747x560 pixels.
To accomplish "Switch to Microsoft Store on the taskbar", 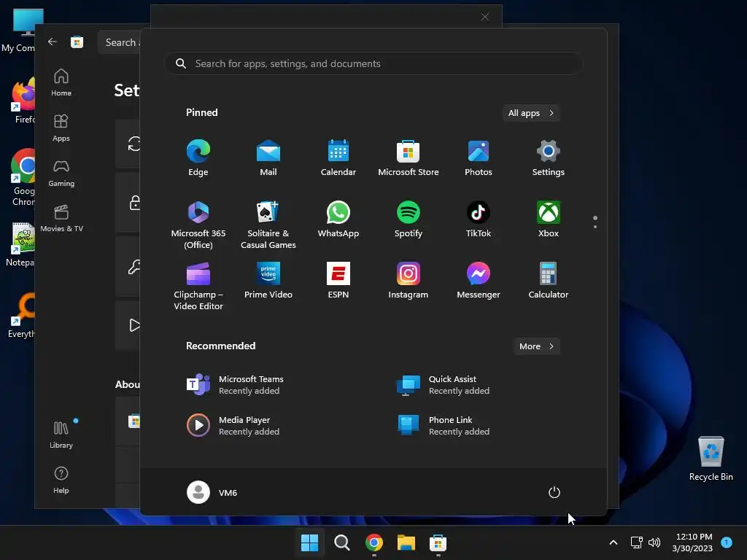I will (438, 542).
